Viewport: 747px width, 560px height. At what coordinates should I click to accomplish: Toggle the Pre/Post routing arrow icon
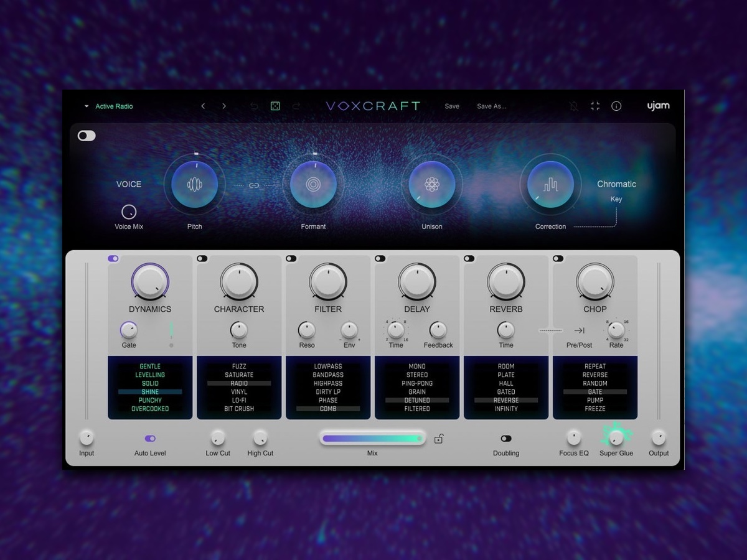[579, 330]
